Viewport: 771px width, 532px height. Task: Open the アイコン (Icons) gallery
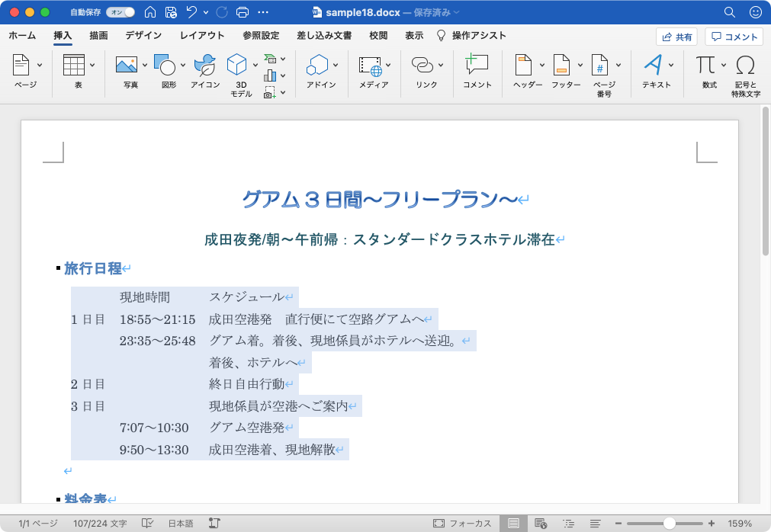click(204, 66)
